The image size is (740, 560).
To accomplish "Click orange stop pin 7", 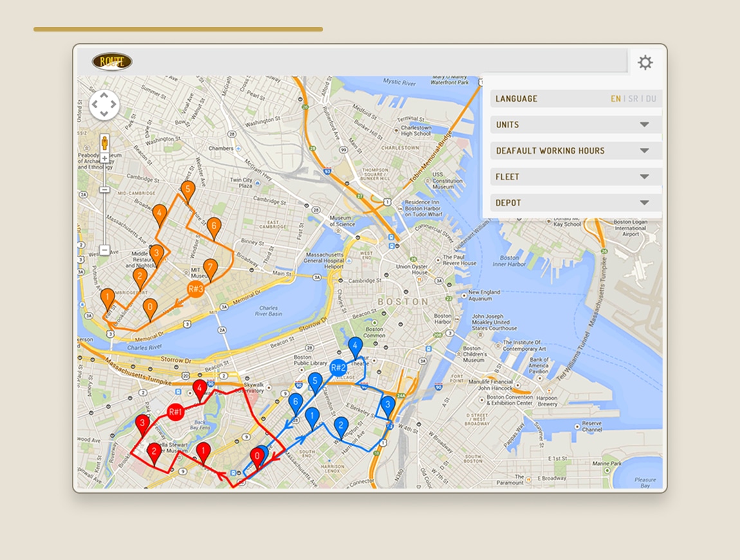I will tap(210, 270).
